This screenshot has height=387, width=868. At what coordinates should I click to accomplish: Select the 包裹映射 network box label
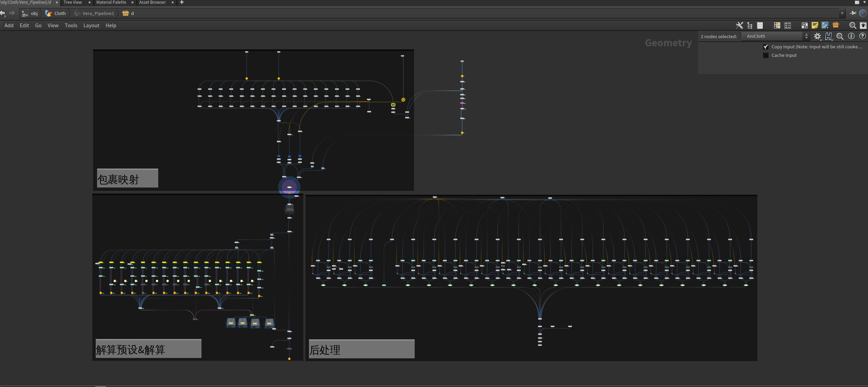[x=127, y=178]
